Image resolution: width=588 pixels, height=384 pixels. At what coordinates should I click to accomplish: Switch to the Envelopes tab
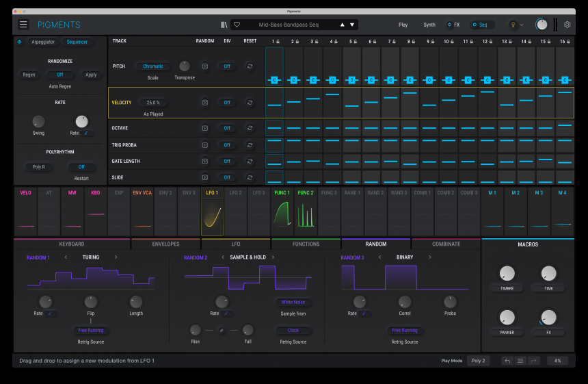point(165,244)
